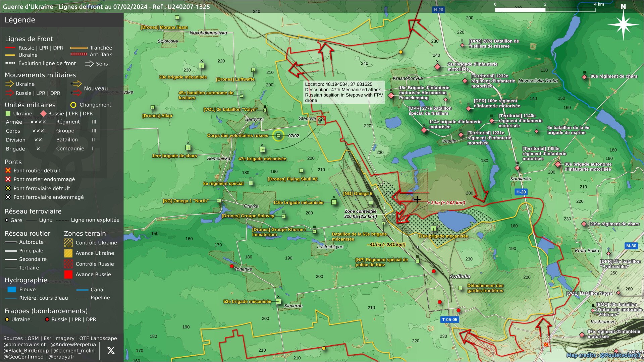Click the distance scale bar
Viewport: 644px width, 362px height.
[x=545, y=10]
